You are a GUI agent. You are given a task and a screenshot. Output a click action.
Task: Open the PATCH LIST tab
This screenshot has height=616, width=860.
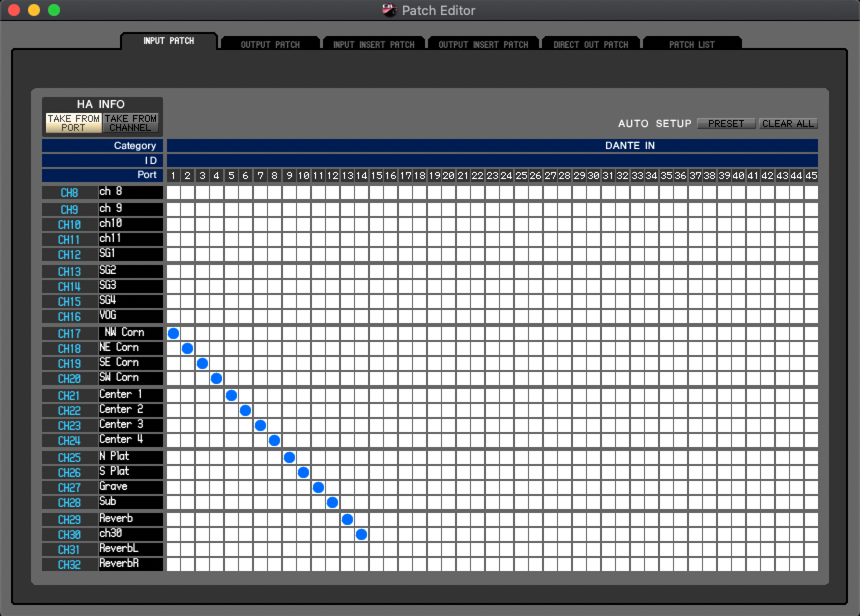[x=692, y=44]
